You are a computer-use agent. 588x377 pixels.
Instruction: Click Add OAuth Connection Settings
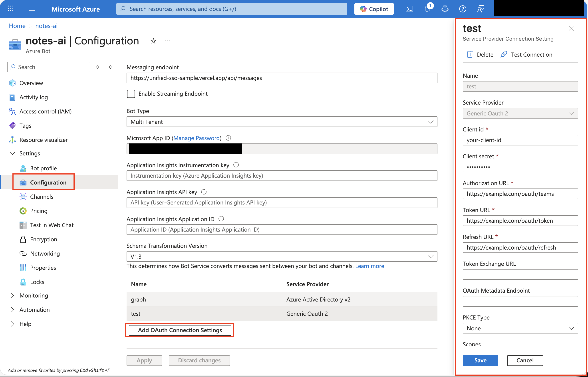click(180, 330)
